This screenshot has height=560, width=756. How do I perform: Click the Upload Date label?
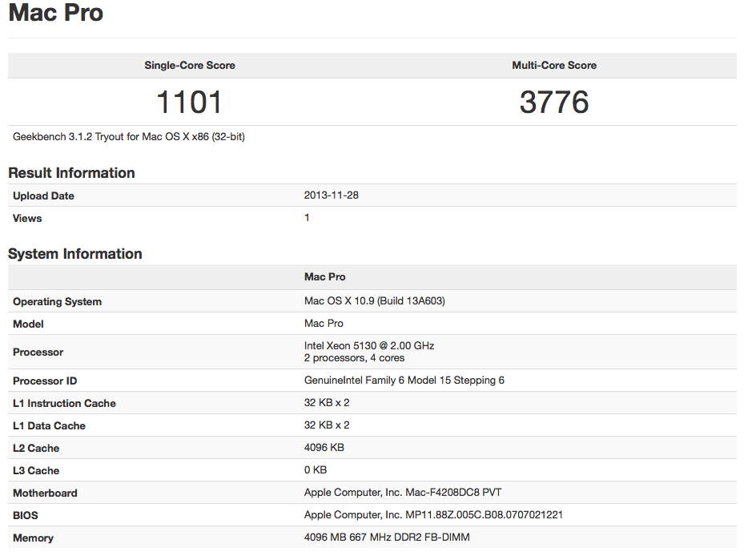pos(43,195)
